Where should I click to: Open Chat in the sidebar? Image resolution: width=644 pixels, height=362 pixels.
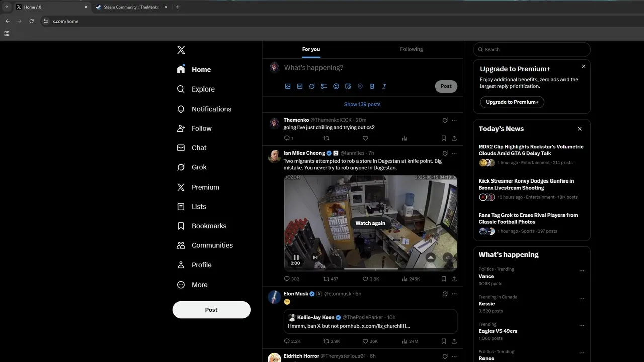point(192,148)
